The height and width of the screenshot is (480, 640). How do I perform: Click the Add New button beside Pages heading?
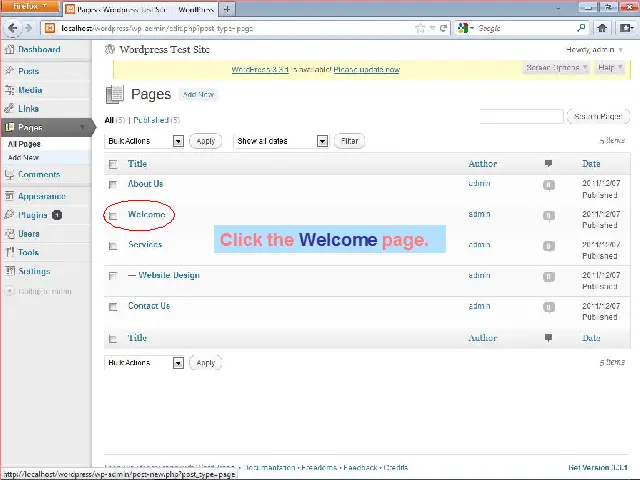coord(198,95)
